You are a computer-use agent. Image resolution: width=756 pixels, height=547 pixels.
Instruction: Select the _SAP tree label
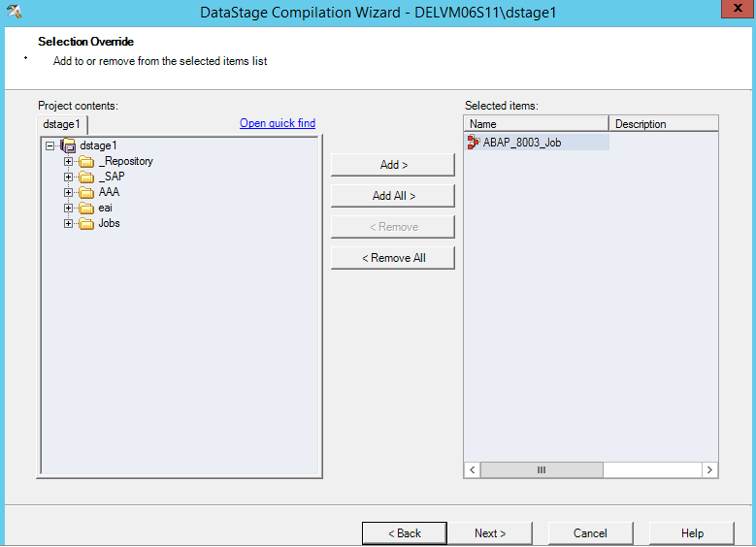(112, 177)
